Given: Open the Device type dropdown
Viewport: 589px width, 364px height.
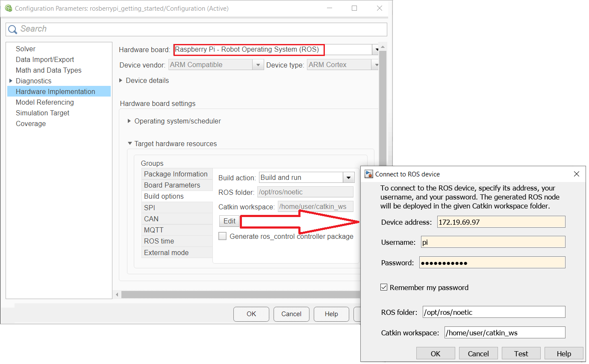Looking at the screenshot, I should pyautogui.click(x=376, y=65).
